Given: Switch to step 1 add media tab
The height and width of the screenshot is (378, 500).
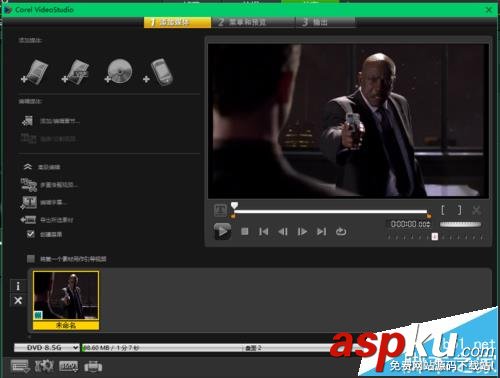Looking at the screenshot, I should click(178, 22).
